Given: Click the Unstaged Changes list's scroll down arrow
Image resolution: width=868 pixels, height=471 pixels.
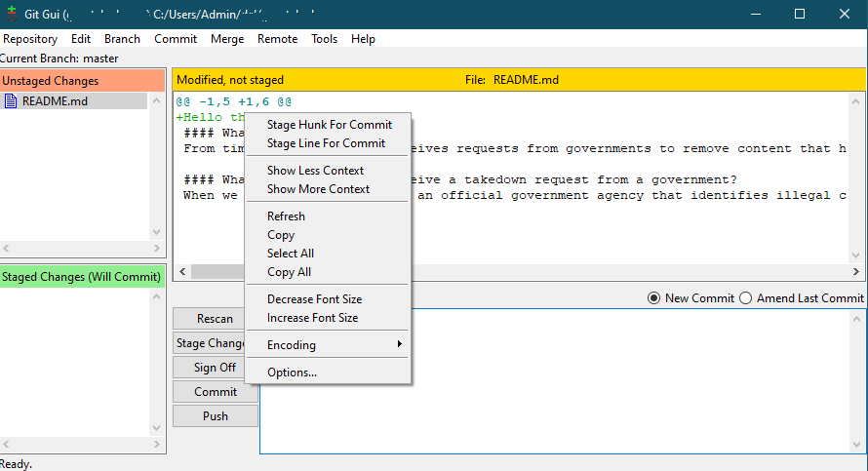Looking at the screenshot, I should 157,232.
